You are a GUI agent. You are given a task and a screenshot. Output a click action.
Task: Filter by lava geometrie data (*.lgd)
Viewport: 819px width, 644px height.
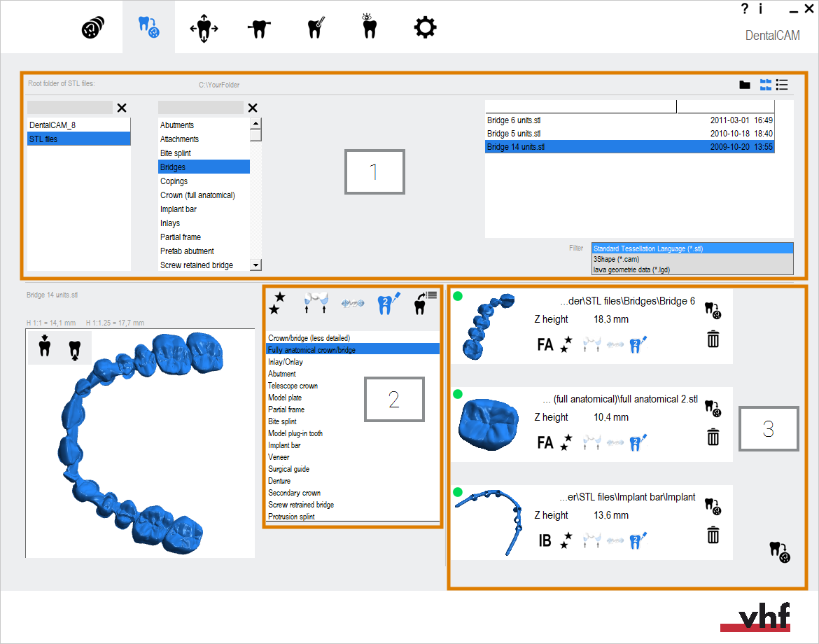(x=692, y=269)
